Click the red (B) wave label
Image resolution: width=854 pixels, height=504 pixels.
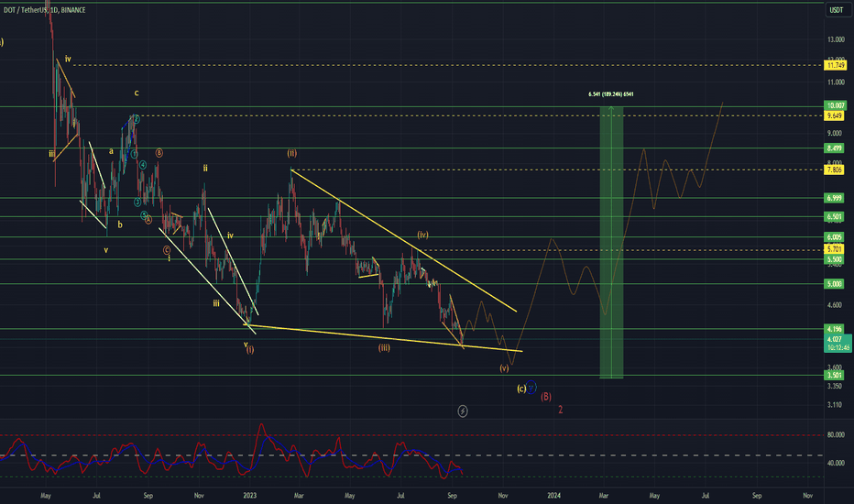click(x=546, y=397)
